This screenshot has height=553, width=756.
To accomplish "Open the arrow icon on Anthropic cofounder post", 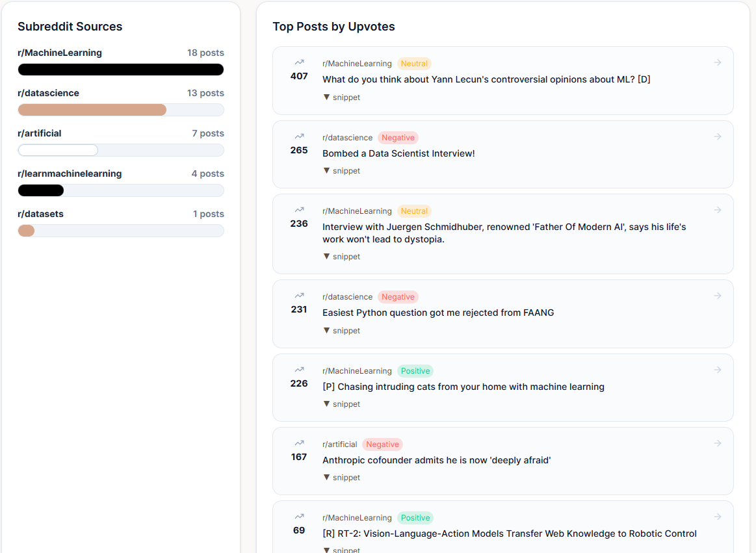I will [x=717, y=443].
